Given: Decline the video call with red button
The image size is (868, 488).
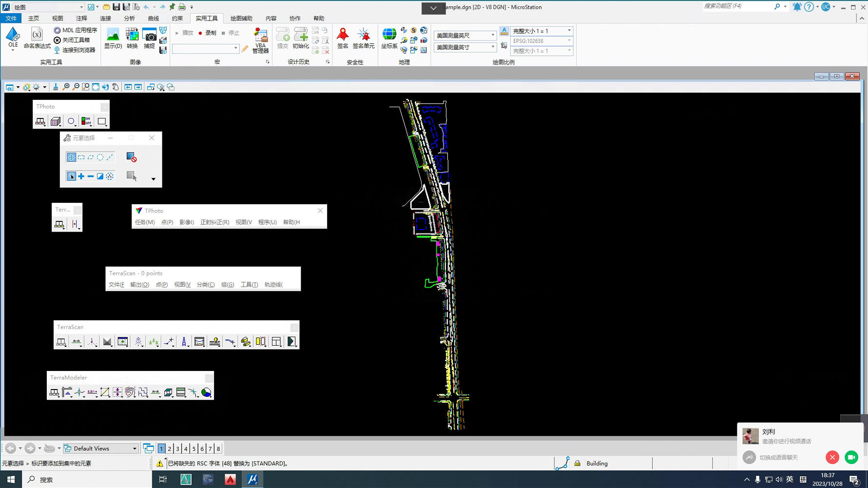Looking at the screenshot, I should coord(832,457).
